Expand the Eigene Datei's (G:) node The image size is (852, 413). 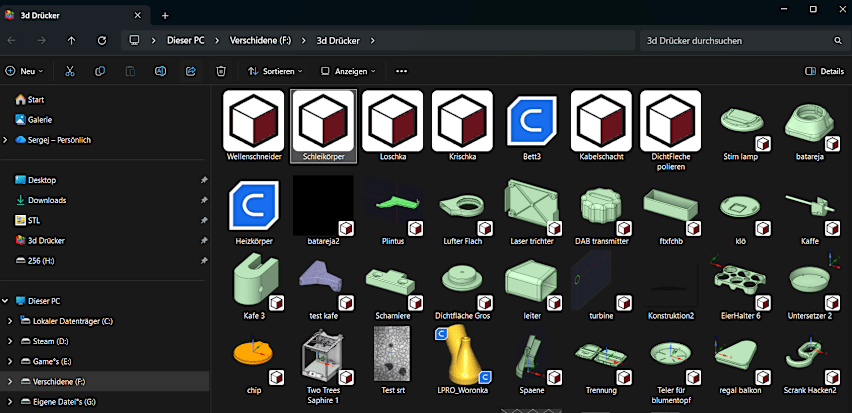10,402
